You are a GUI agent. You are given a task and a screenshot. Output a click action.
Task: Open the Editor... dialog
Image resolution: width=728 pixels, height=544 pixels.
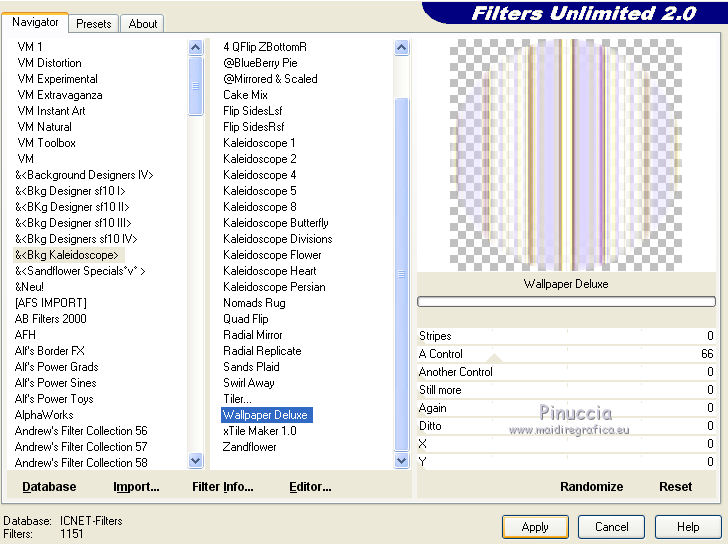[310, 486]
